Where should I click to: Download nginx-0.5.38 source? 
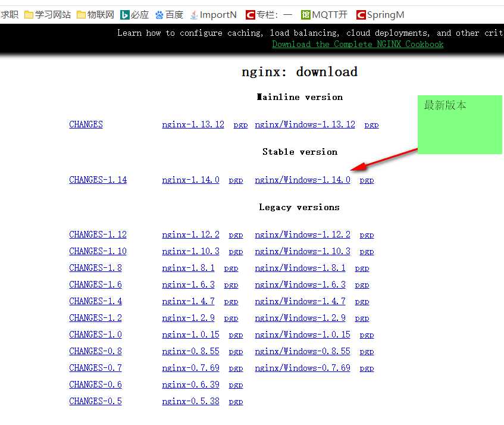point(190,402)
